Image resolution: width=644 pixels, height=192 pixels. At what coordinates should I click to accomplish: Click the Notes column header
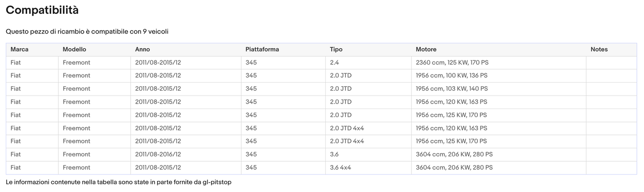(x=599, y=50)
